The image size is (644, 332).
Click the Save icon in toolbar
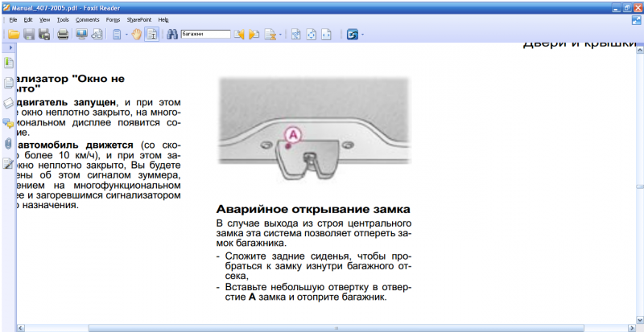(x=29, y=35)
